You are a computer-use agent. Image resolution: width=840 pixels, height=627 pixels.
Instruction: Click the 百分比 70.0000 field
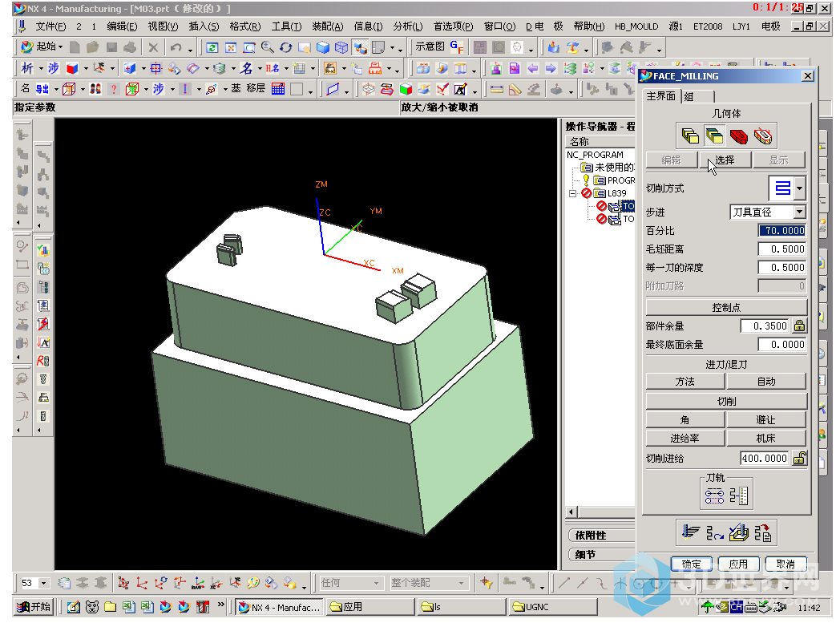[x=782, y=230]
